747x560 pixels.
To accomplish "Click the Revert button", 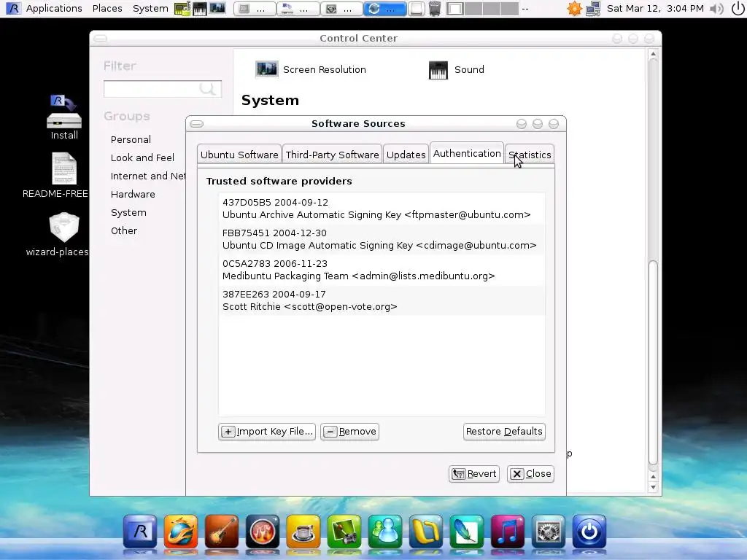I will (x=474, y=474).
